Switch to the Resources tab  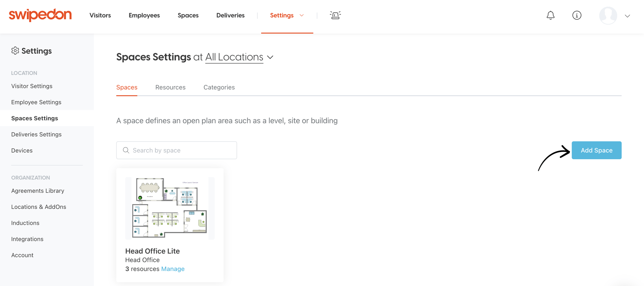pos(170,87)
